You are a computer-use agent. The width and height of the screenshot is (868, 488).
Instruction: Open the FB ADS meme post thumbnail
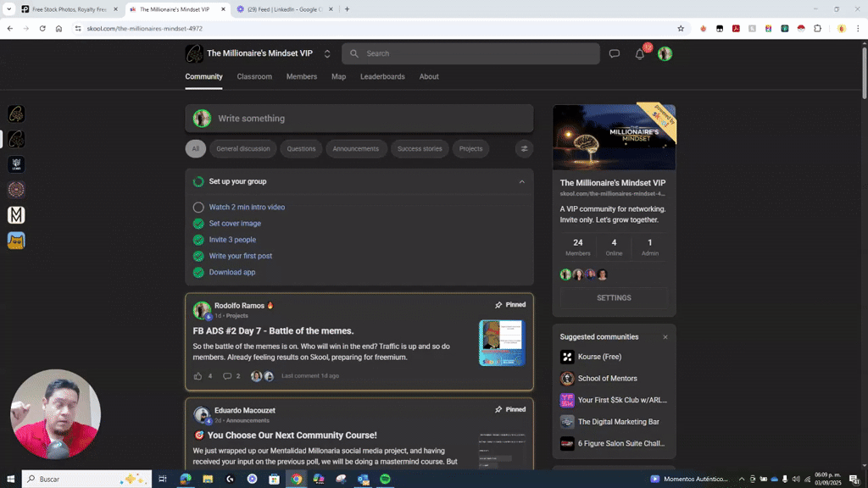point(502,342)
